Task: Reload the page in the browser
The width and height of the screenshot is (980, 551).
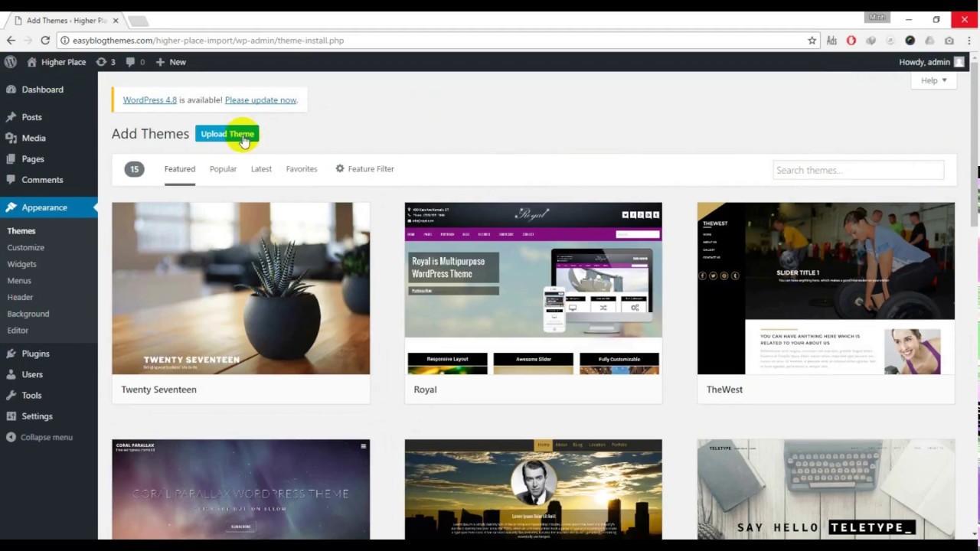Action: click(x=45, y=41)
